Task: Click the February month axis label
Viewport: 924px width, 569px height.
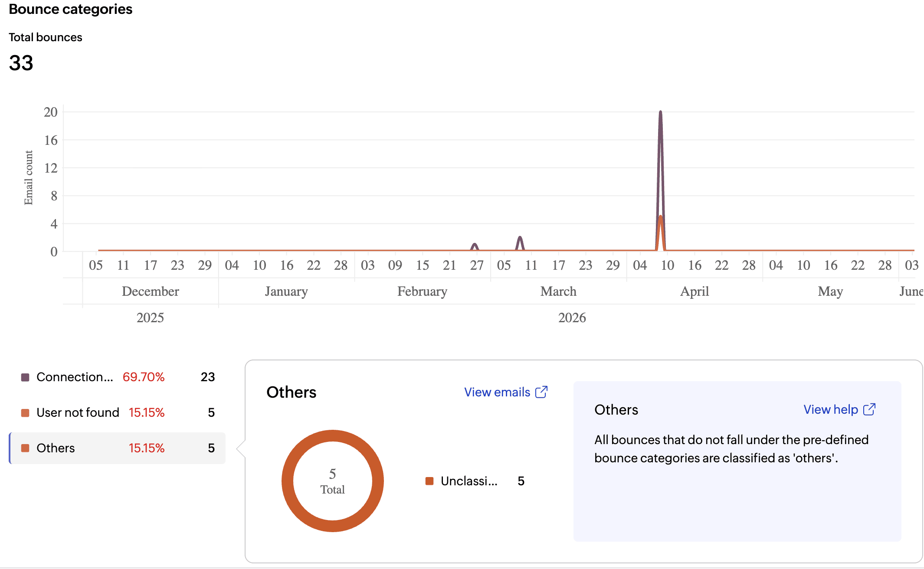Action: [x=422, y=291]
